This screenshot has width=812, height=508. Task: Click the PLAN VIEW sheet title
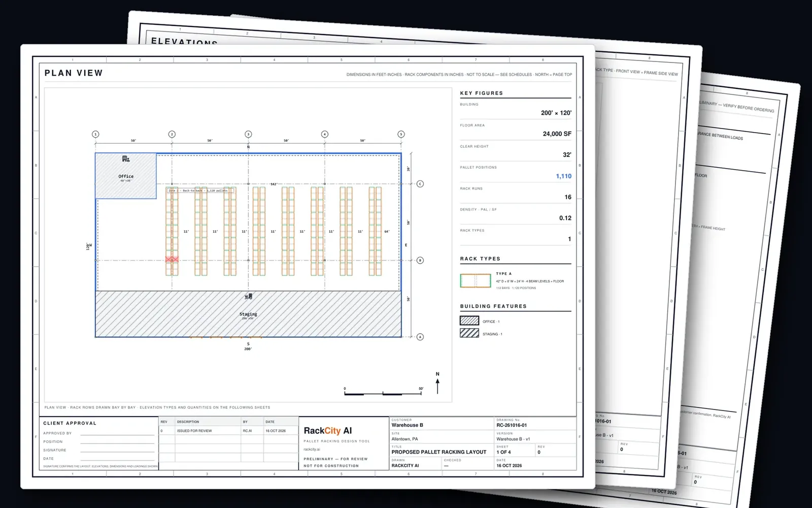click(x=74, y=73)
